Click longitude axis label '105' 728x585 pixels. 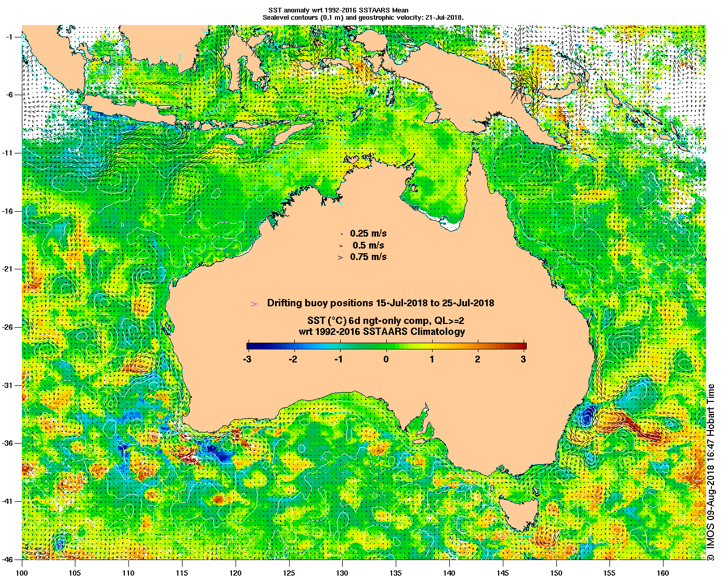[75, 573]
